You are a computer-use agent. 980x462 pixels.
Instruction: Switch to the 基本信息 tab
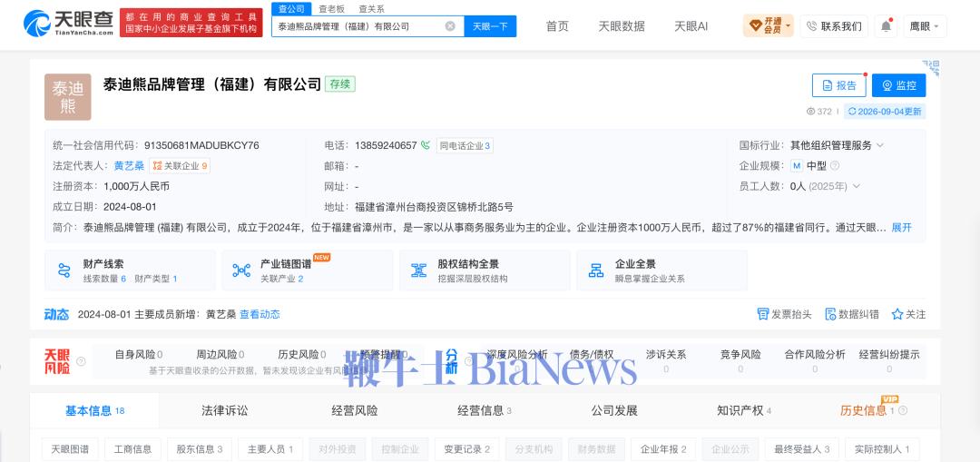94,411
